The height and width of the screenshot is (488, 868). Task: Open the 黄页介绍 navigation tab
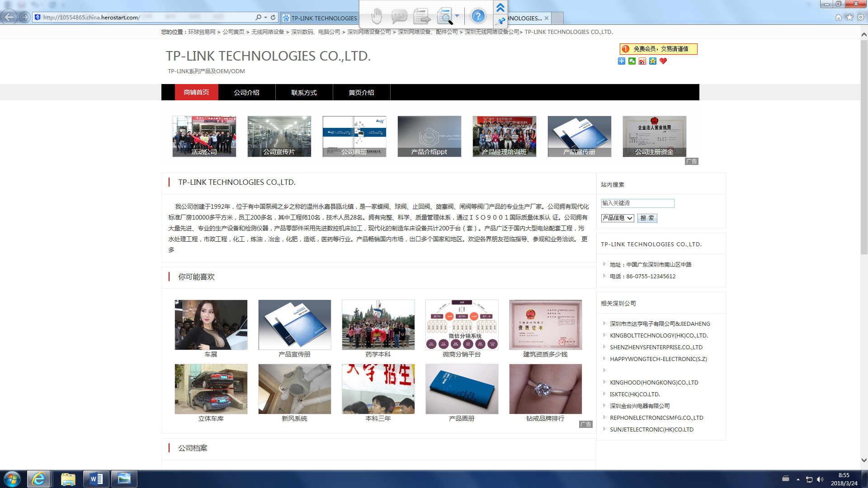[x=361, y=92]
